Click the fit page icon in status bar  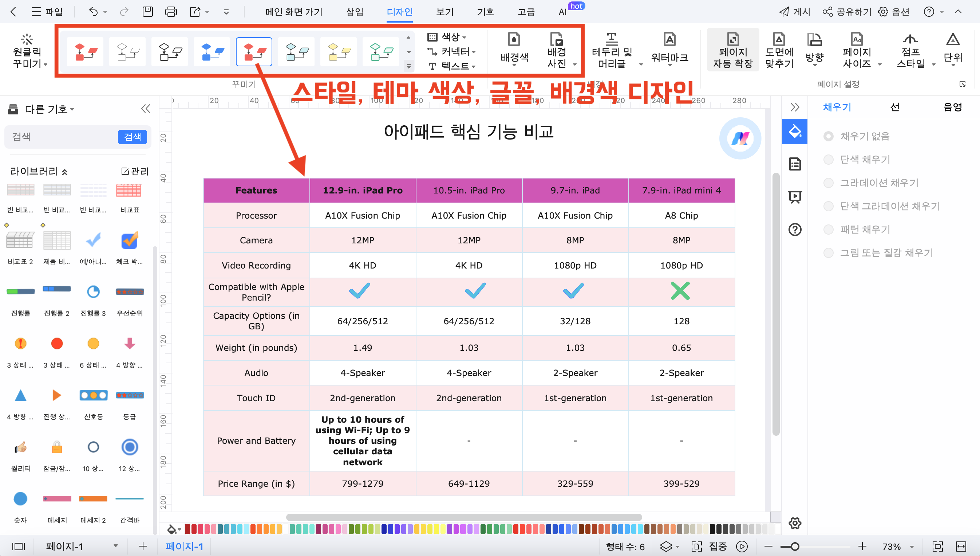coord(937,547)
